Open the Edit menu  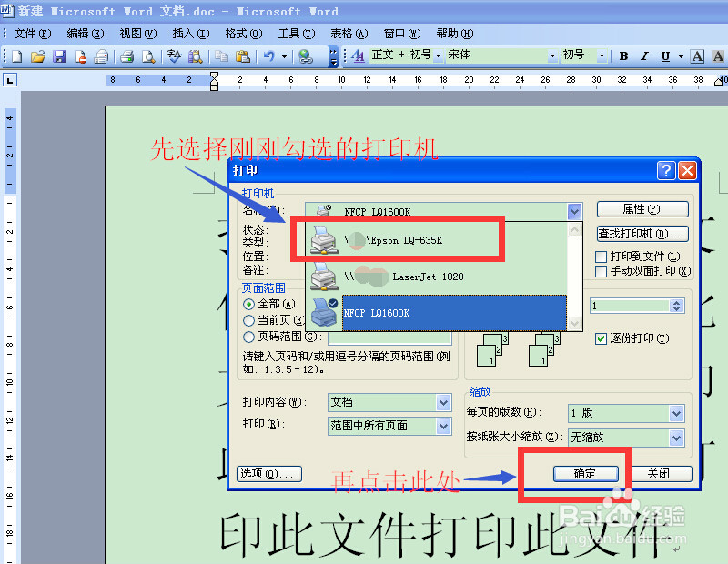point(85,34)
